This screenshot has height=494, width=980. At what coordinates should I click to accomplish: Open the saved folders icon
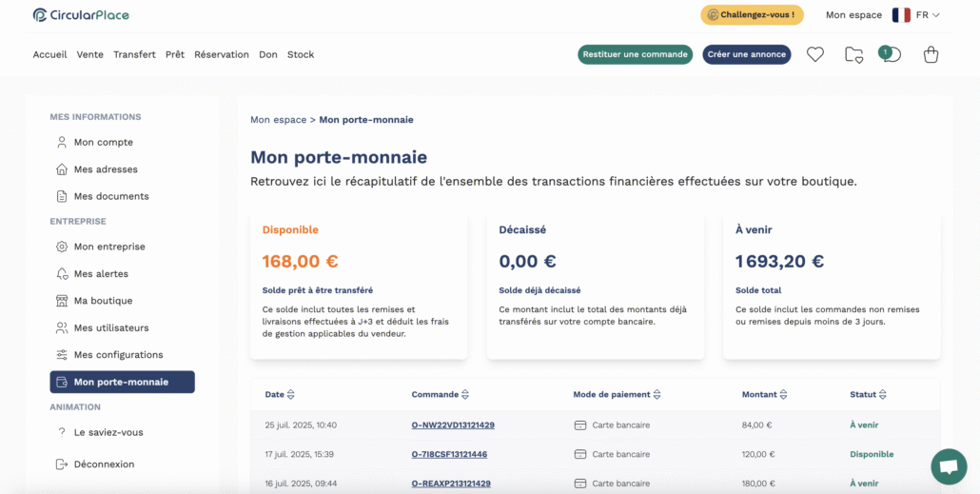click(853, 55)
